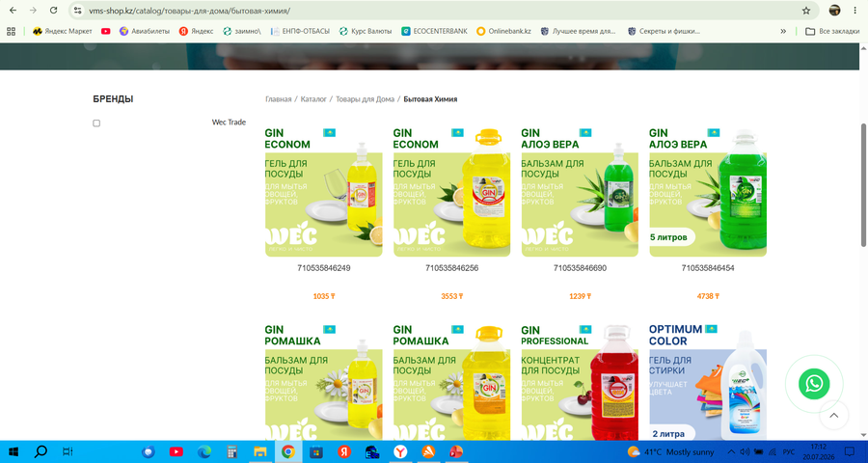Viewport: 868px width, 463px height.
Task: Bookmark this page with the star icon
Action: coord(806,11)
